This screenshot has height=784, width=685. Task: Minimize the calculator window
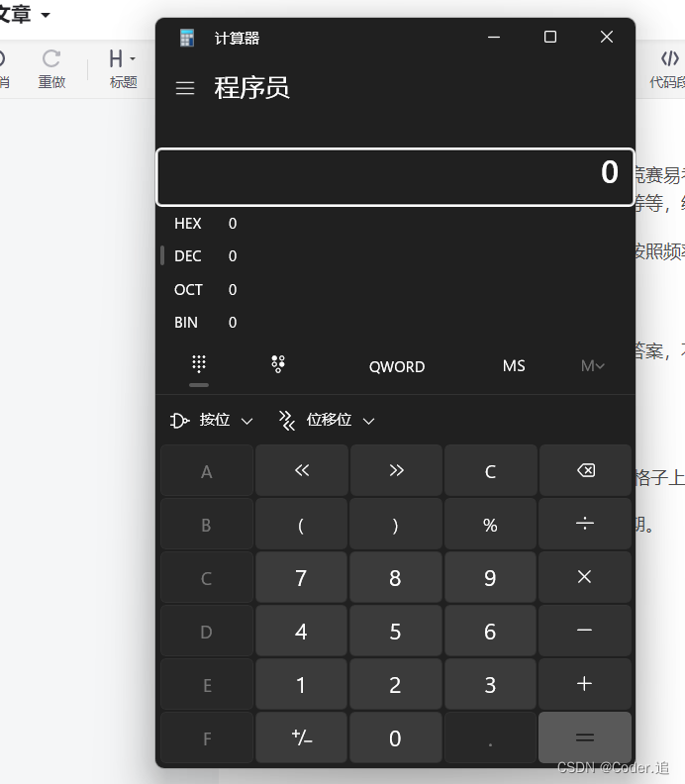click(x=494, y=37)
